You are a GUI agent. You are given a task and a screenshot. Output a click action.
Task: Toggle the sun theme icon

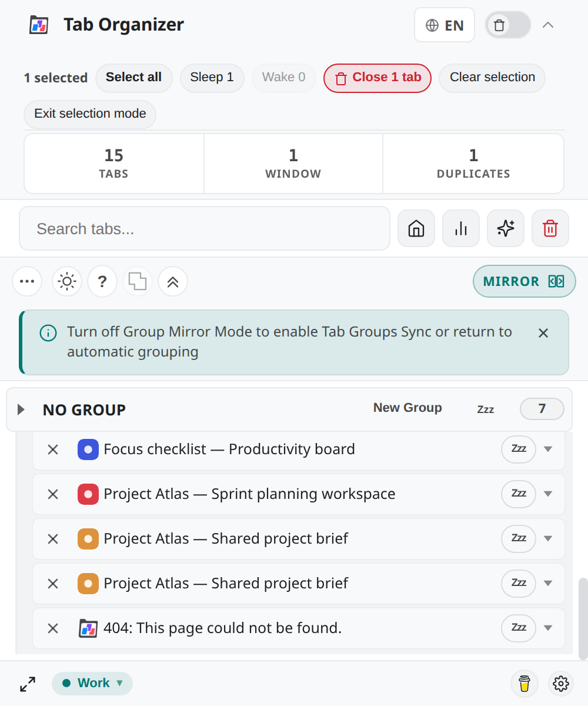67,281
